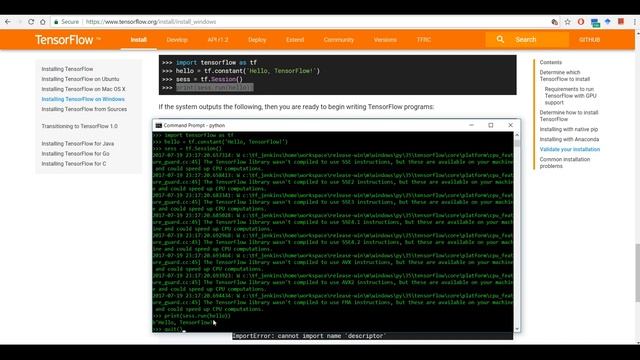Open Installing TensorFlow on Ubuntu
This screenshot has width=640, height=360.
(80, 79)
